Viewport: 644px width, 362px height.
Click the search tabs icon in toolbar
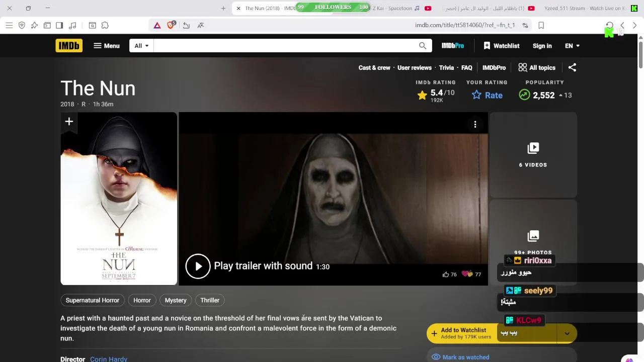point(93,25)
